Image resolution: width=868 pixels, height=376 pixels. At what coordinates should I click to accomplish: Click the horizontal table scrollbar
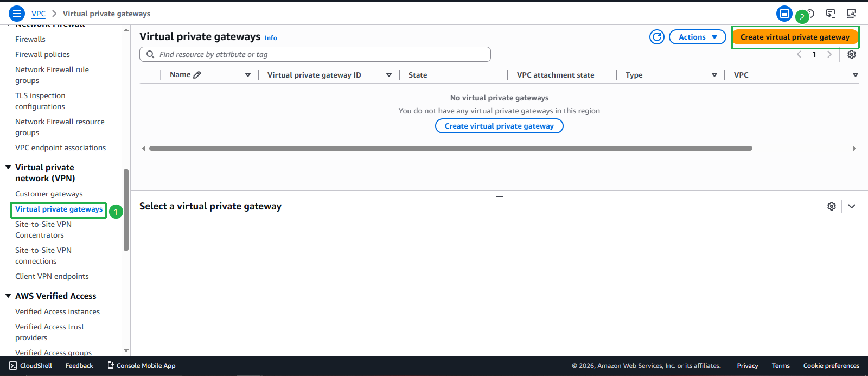point(451,148)
